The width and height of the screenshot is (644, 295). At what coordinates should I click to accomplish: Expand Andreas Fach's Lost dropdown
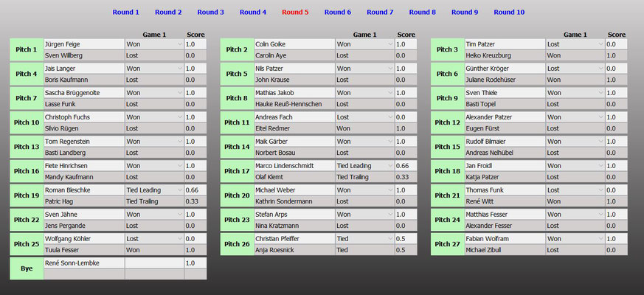[365, 117]
